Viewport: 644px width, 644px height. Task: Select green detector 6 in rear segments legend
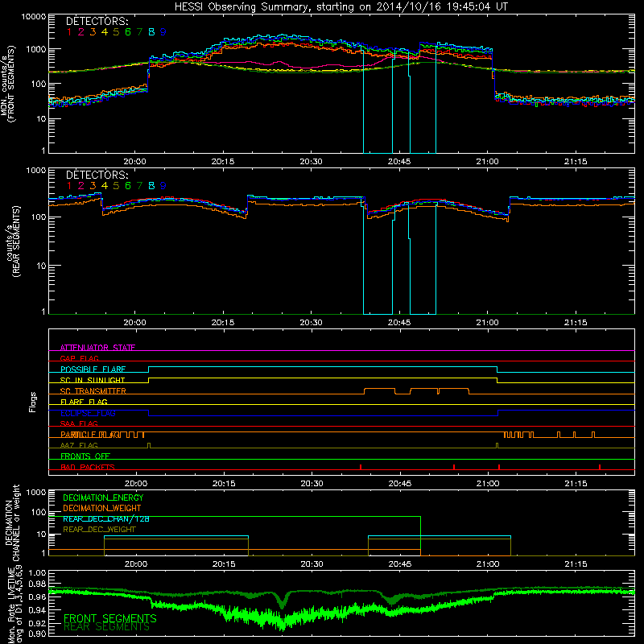(x=128, y=186)
